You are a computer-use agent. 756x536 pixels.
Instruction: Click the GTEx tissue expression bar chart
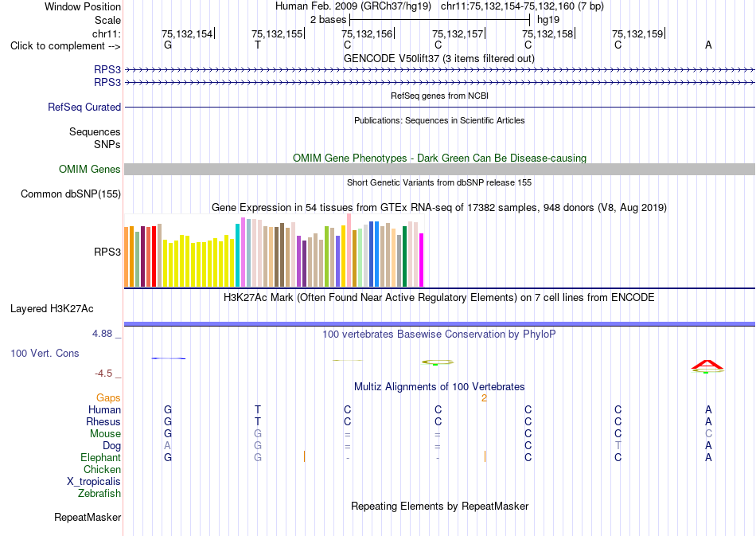(274, 251)
